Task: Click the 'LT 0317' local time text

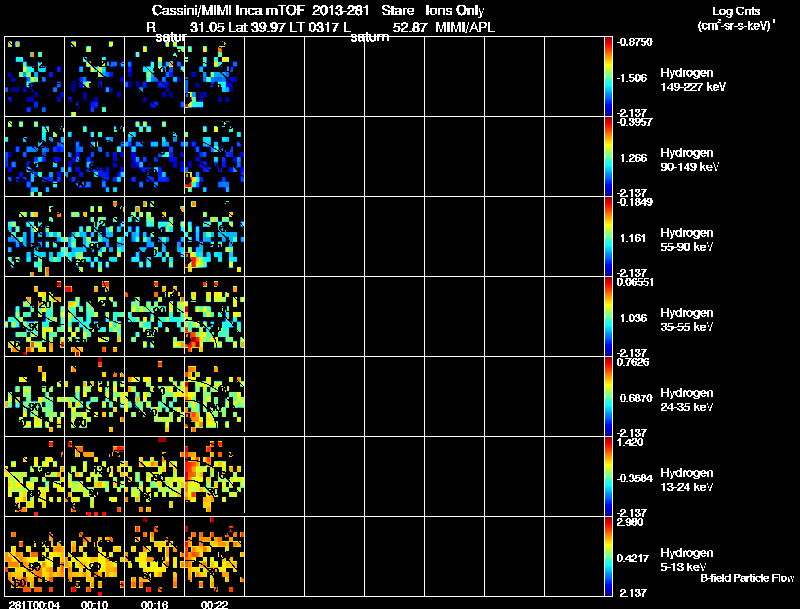Action: [x=314, y=28]
